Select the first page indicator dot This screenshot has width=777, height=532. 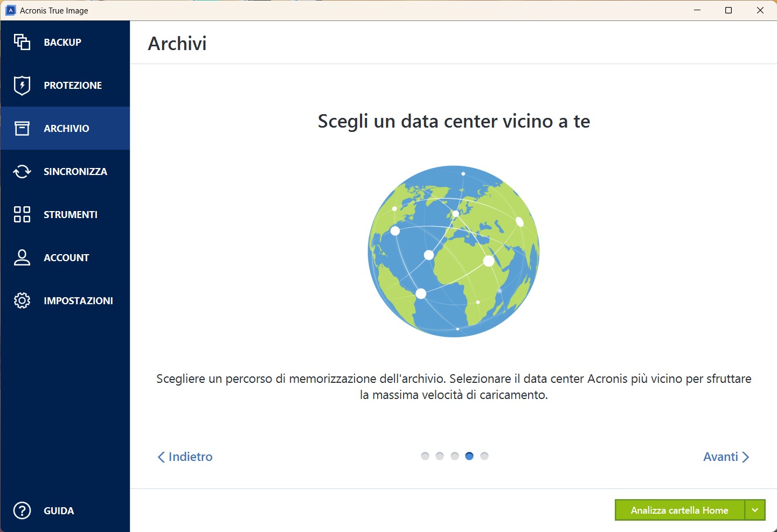(425, 456)
